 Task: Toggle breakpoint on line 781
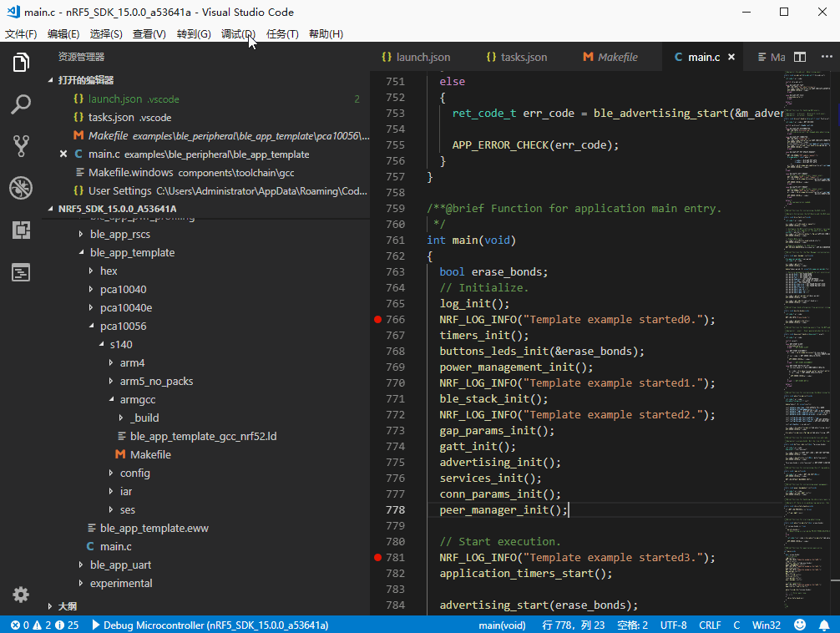tap(377, 558)
